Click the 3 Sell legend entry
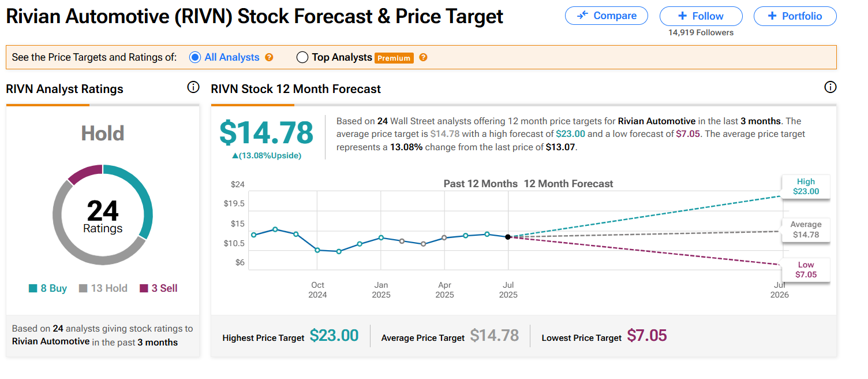 (159, 288)
